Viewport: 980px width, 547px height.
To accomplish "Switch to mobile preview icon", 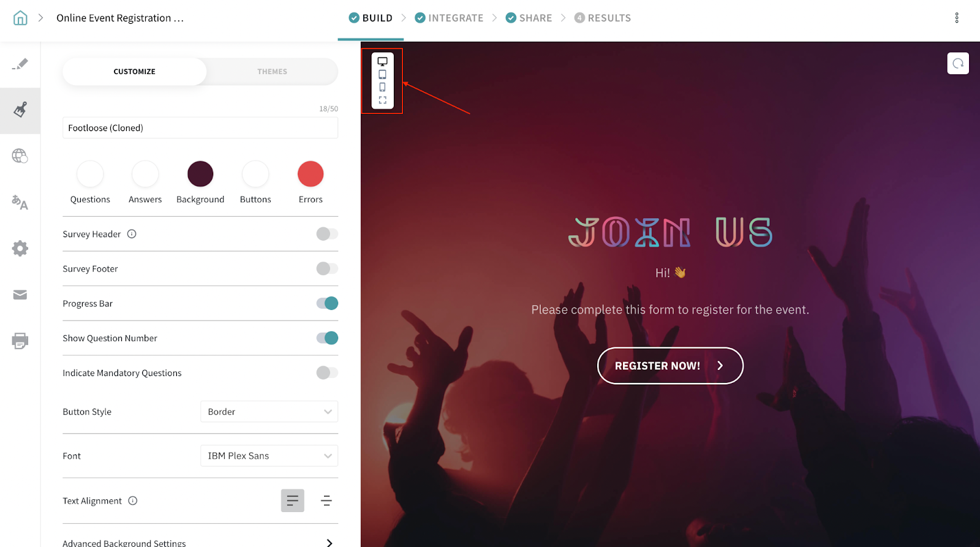I will click(x=382, y=87).
